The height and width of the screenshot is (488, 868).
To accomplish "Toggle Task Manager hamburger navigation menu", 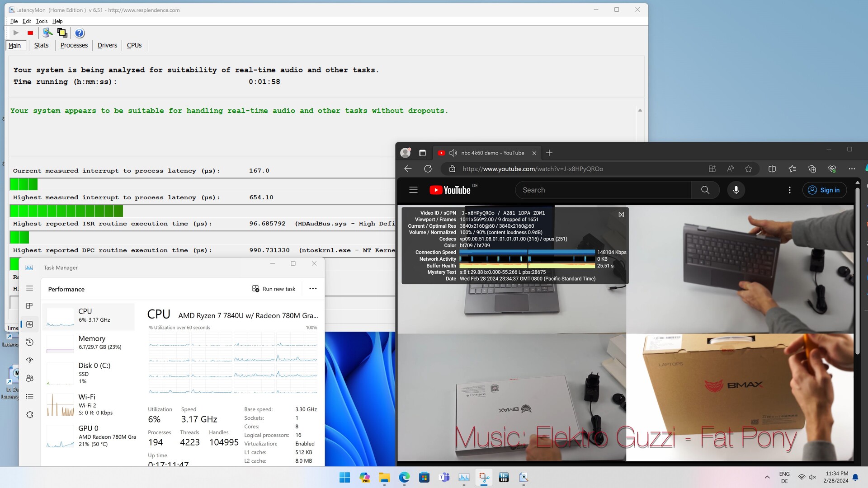I will [30, 288].
